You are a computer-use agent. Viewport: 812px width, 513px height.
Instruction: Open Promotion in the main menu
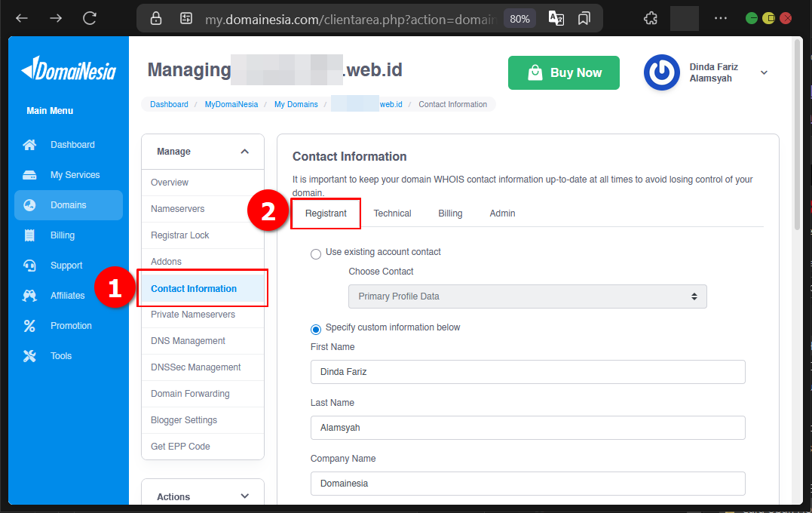71,325
